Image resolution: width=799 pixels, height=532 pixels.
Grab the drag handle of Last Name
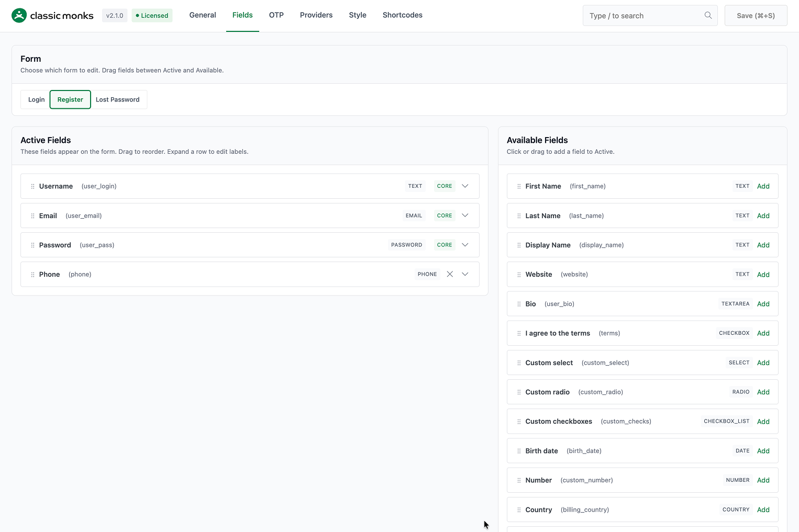[519, 216]
